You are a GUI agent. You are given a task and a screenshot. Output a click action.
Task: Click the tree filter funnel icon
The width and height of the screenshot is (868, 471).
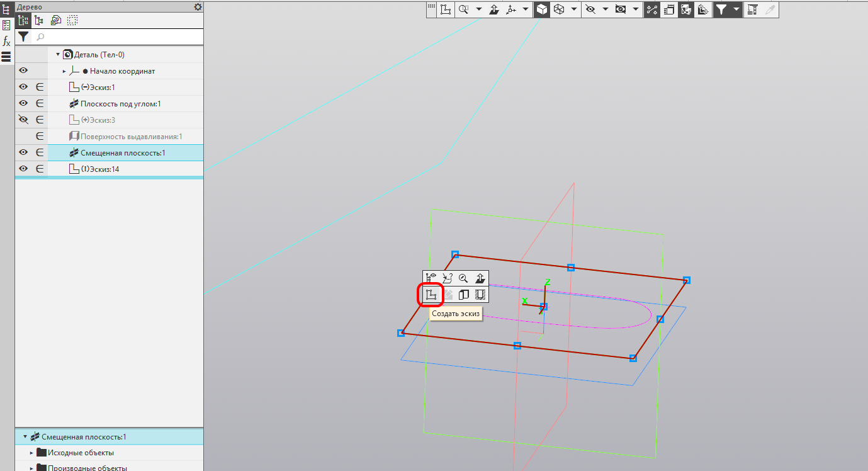23,37
